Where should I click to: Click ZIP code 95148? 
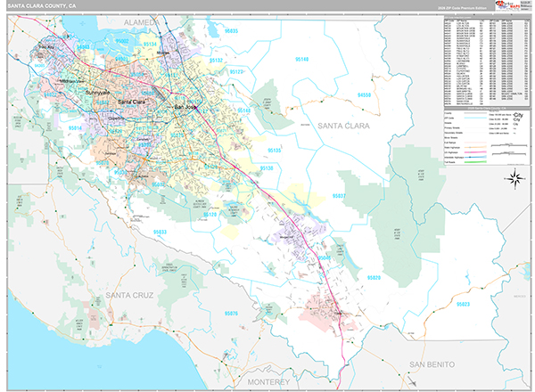(244, 110)
